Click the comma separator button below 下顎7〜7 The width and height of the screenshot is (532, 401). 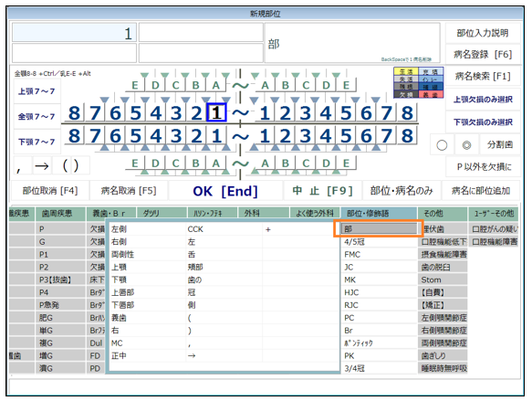(x=22, y=165)
